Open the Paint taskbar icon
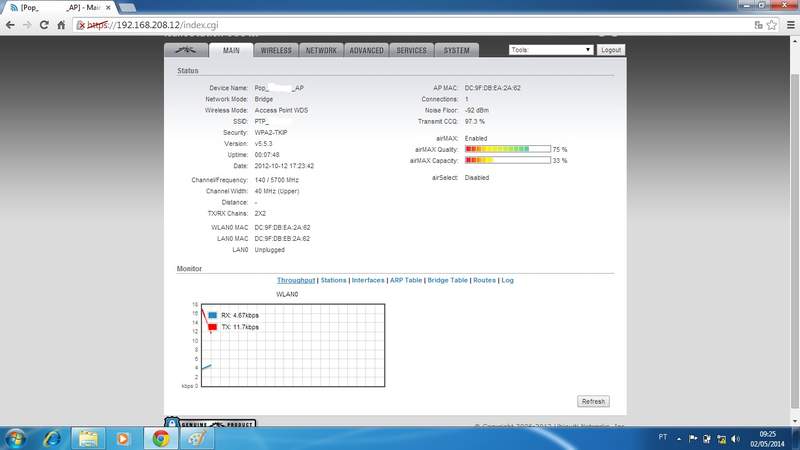The height and width of the screenshot is (450, 800). click(197, 438)
